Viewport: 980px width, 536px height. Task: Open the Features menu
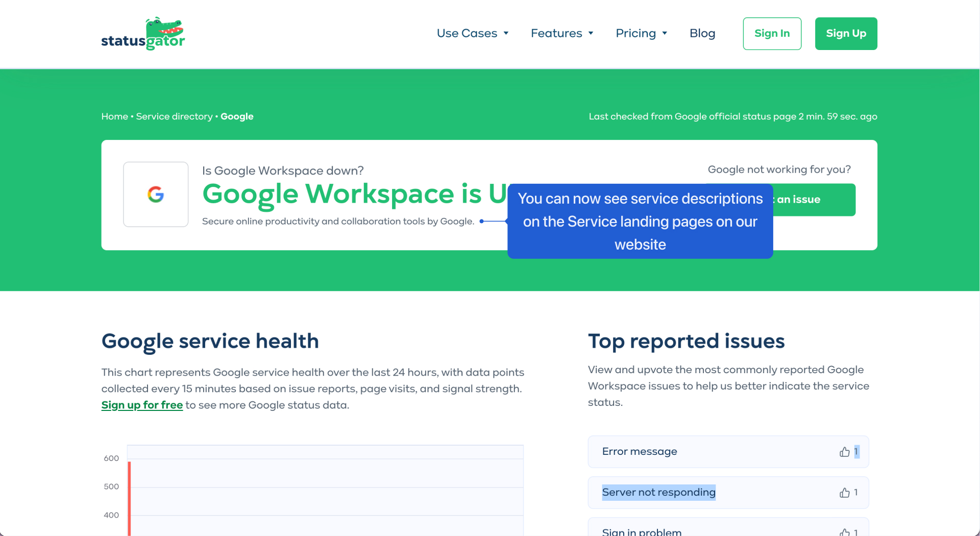(x=562, y=33)
